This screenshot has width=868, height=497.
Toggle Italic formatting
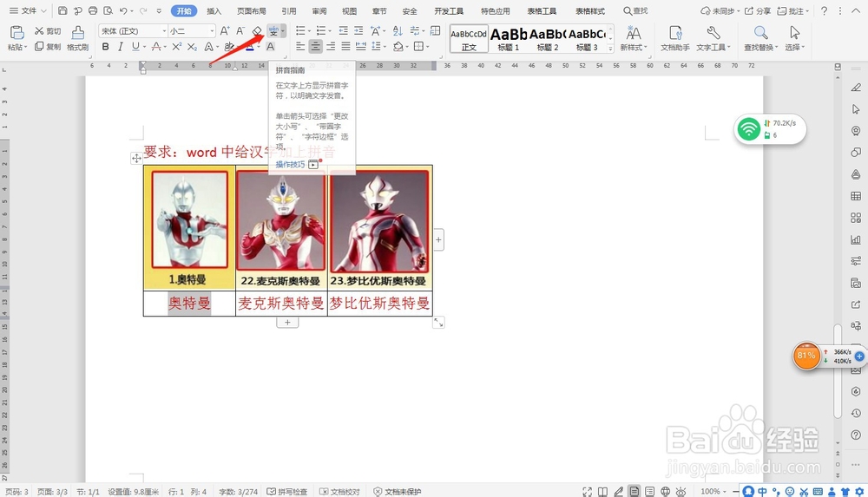[x=120, y=47]
